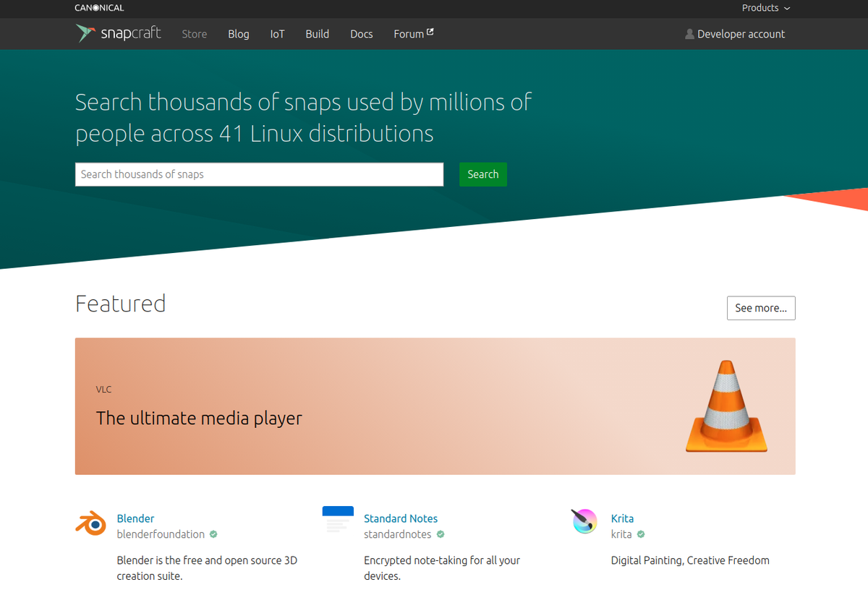Open the IoT navigation item

[278, 34]
